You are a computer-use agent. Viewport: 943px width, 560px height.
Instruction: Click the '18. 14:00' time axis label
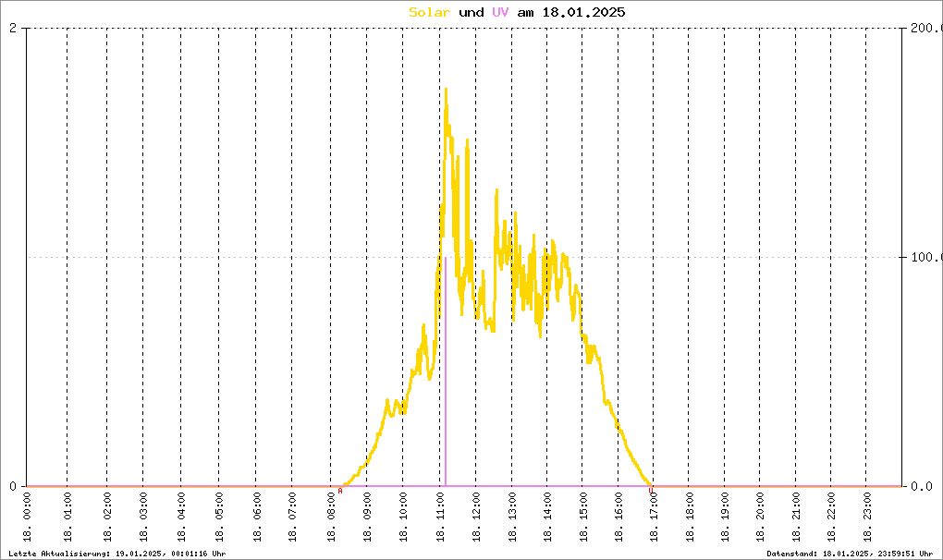point(547,517)
